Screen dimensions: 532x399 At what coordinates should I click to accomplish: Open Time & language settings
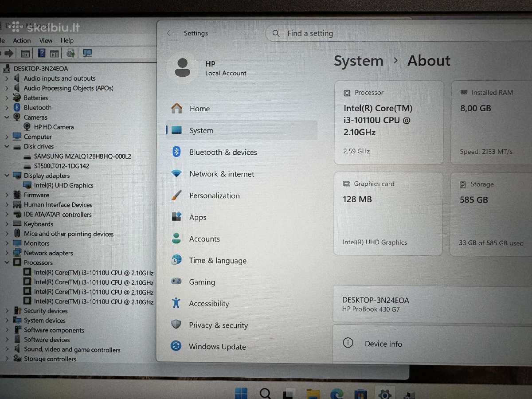(242, 260)
